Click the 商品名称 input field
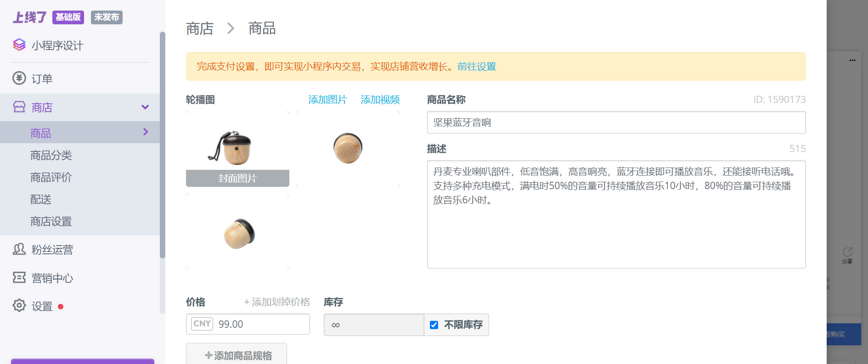Image resolution: width=868 pixels, height=364 pixels. pos(616,123)
